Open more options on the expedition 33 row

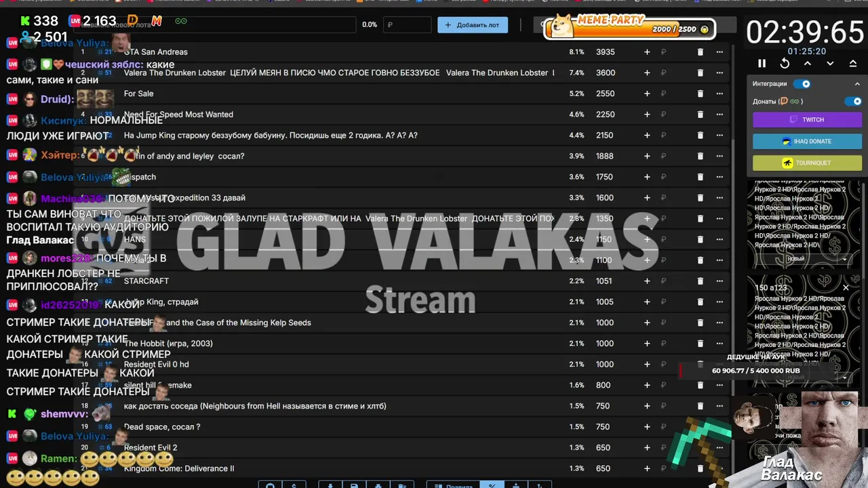tap(719, 198)
